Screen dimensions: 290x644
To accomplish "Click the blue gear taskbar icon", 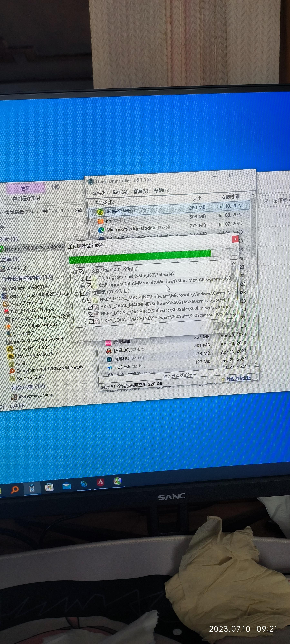I will pyautogui.click(x=84, y=484).
